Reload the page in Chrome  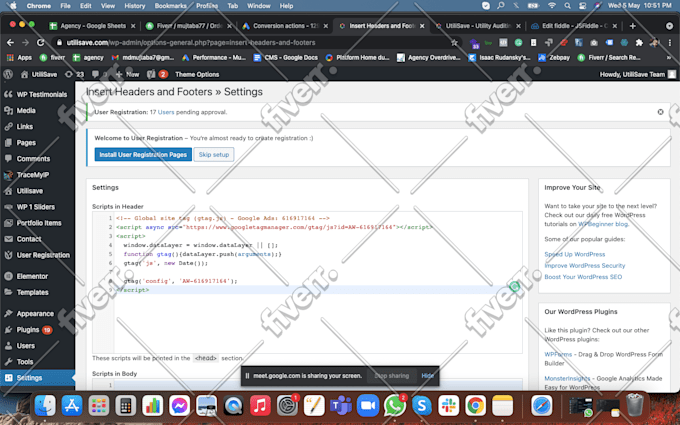pos(40,42)
